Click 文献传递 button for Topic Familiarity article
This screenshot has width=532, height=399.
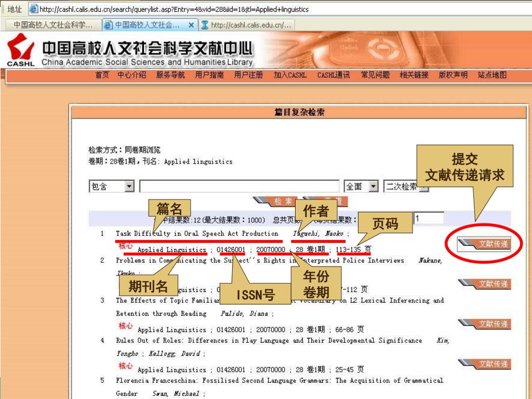click(x=485, y=324)
